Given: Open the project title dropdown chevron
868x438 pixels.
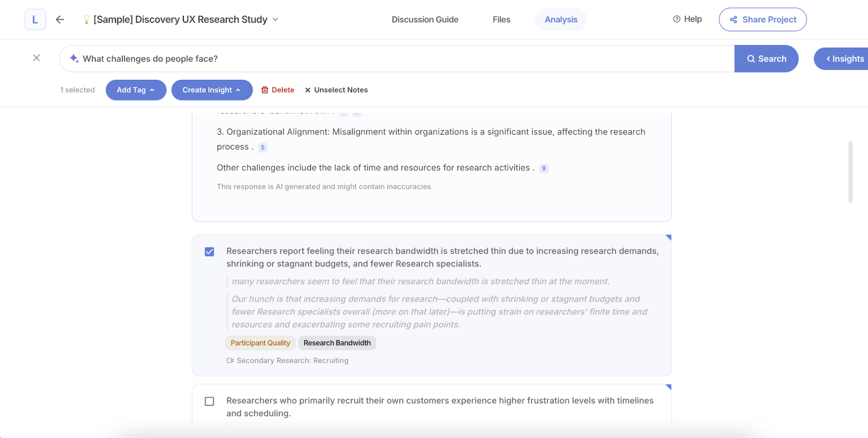Looking at the screenshot, I should click(276, 20).
